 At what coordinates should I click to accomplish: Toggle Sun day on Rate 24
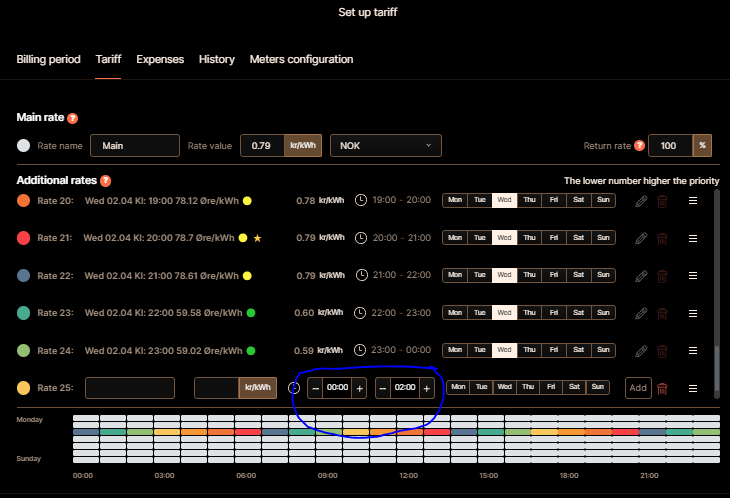pos(603,350)
